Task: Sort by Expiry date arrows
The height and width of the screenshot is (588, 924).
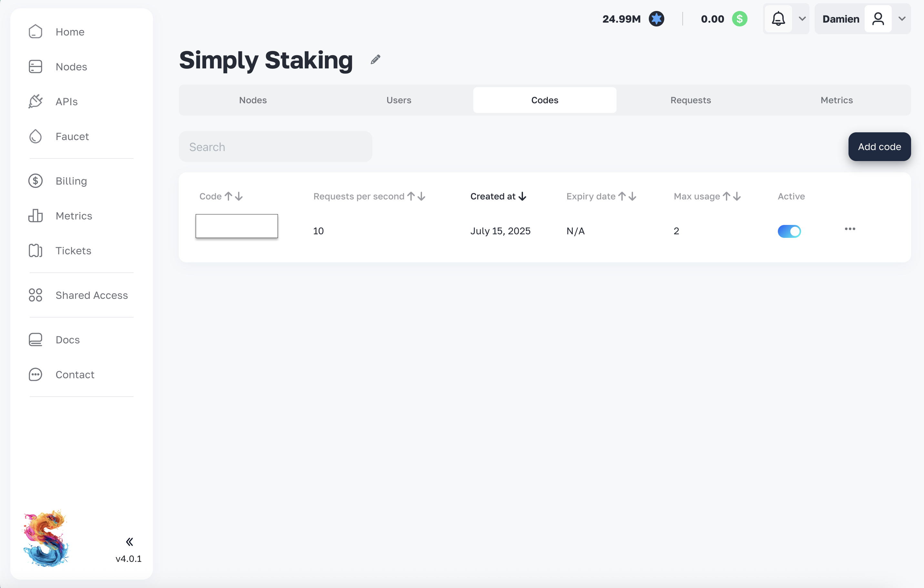Action: pos(628,197)
